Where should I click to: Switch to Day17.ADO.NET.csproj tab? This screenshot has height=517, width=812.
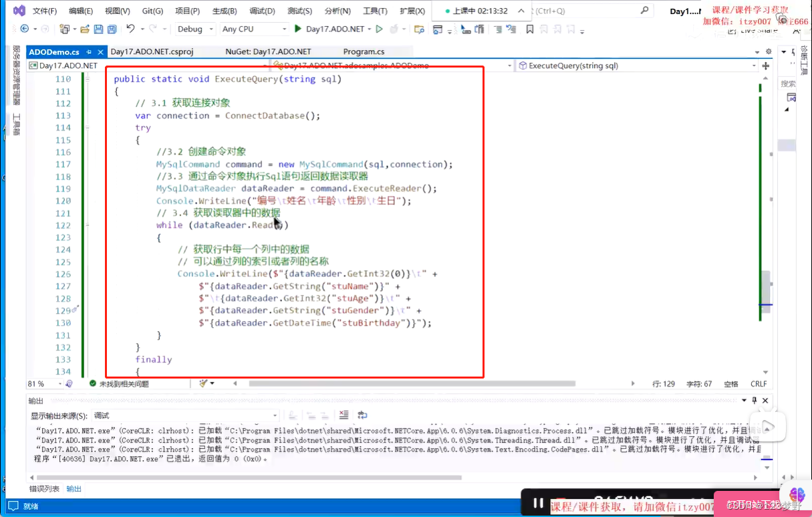(151, 51)
